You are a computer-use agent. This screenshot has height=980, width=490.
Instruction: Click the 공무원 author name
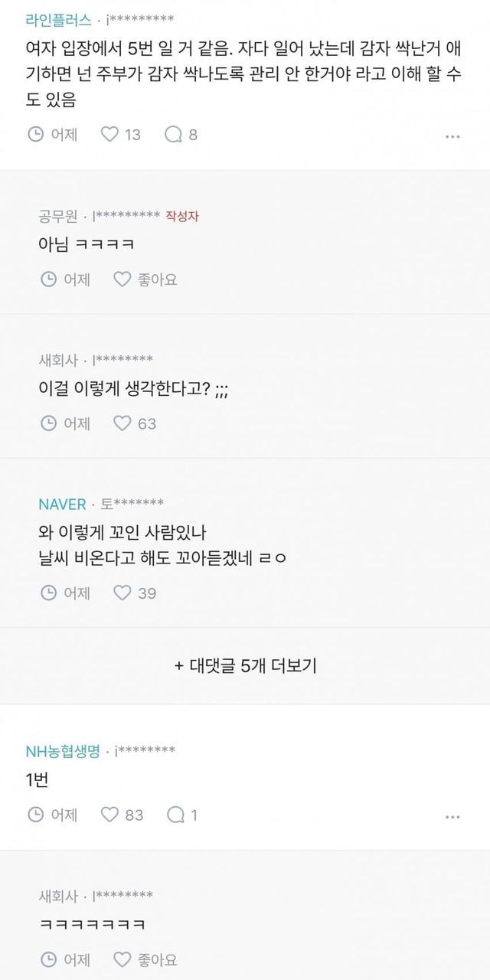click(57, 217)
